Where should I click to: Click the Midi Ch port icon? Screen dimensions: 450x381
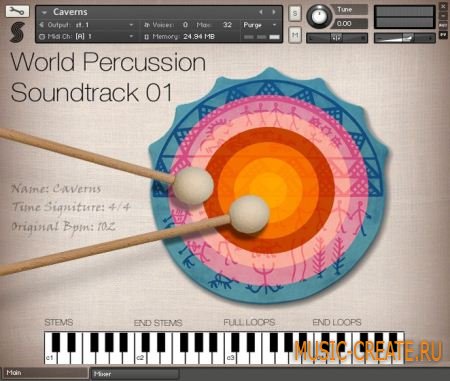pyautogui.click(x=42, y=36)
